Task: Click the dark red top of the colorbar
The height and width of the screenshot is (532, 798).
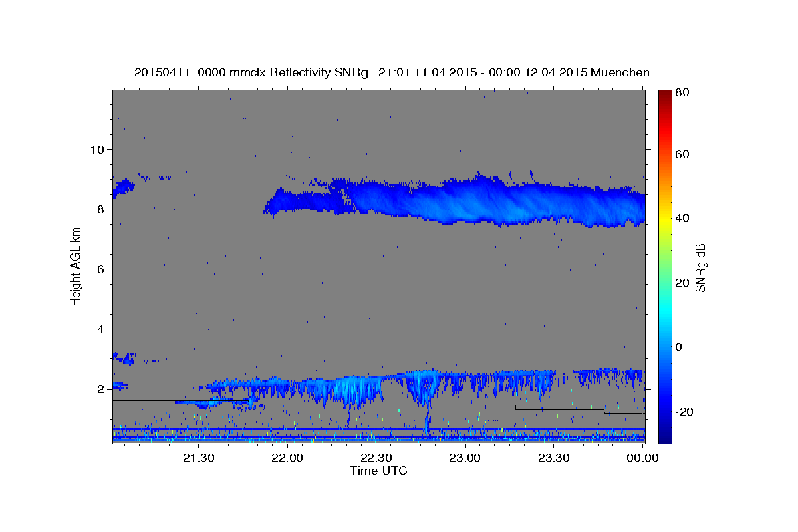Action: [665, 96]
